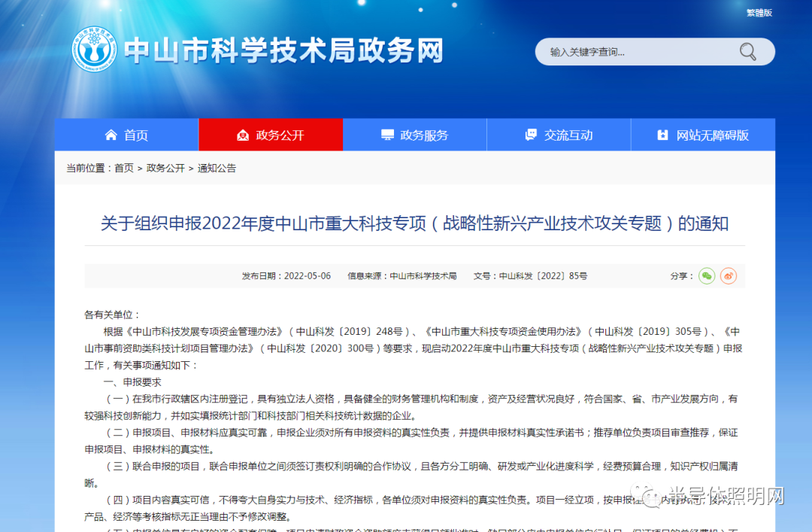The height and width of the screenshot is (532, 812).
Task: Go to 首页 in breadcrumb
Action: point(124,168)
